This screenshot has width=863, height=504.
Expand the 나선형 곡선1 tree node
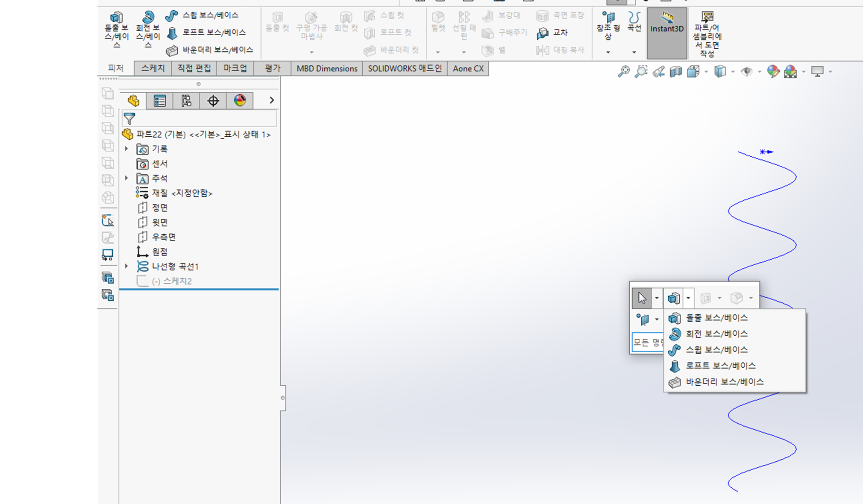point(126,266)
